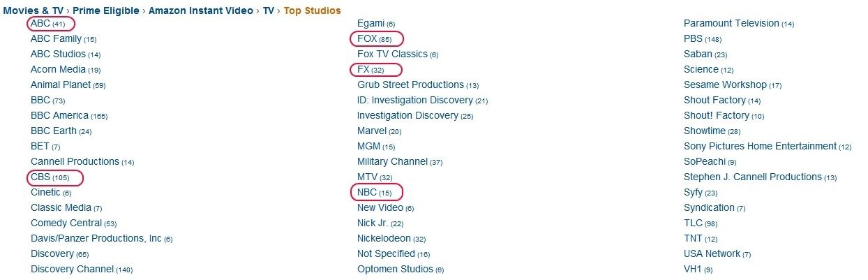Click the Nickelodeon studio link

pos(384,239)
